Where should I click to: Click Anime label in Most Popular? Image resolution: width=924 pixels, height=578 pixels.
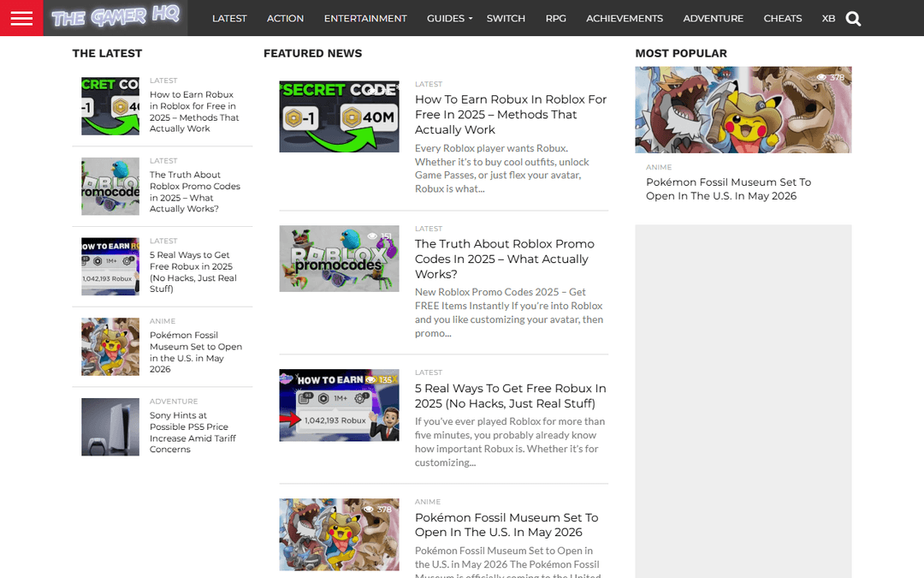[659, 167]
